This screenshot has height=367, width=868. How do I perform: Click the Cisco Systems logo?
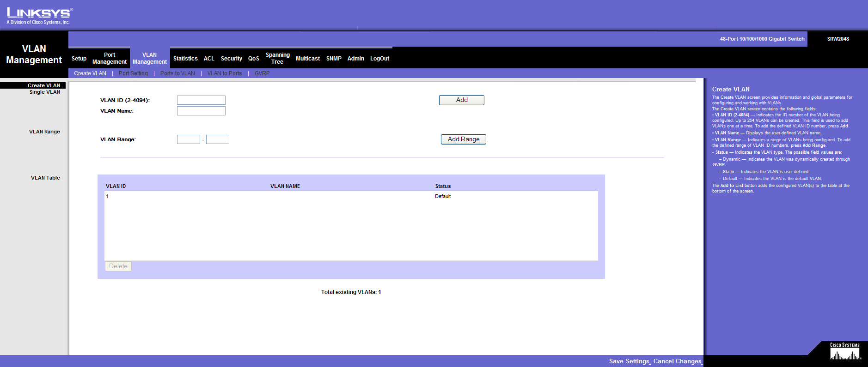click(x=845, y=352)
